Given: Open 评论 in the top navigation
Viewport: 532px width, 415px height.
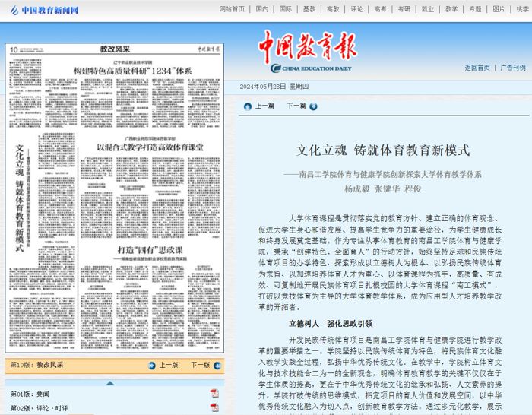Looking at the screenshot, I should tap(357, 9).
